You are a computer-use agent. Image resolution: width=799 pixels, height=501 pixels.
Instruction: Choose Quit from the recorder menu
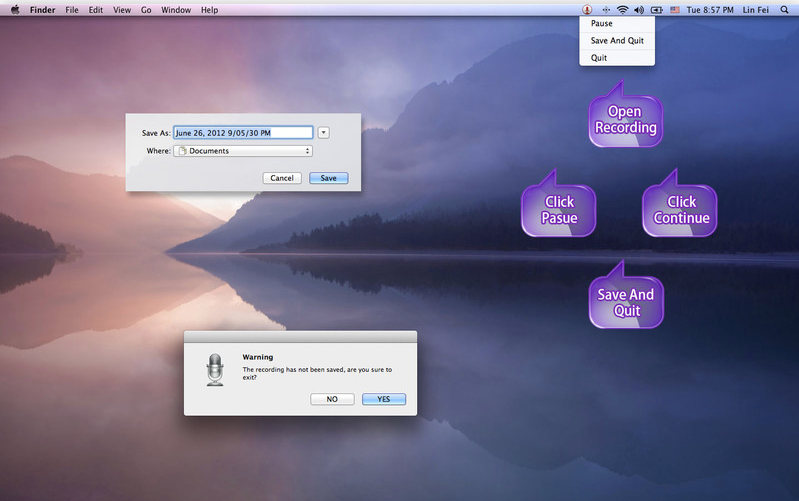(x=599, y=57)
